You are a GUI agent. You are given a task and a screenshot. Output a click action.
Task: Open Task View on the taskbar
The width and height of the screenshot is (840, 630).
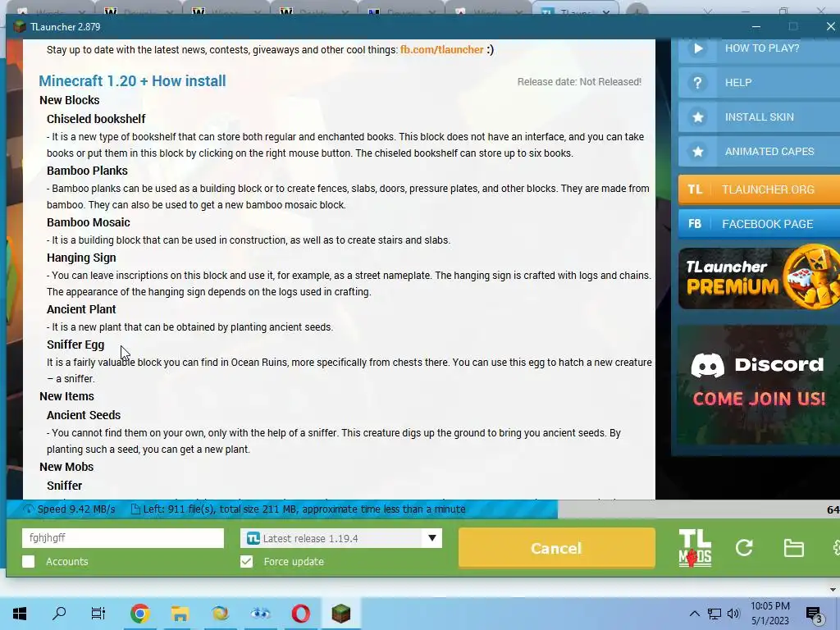tap(98, 614)
